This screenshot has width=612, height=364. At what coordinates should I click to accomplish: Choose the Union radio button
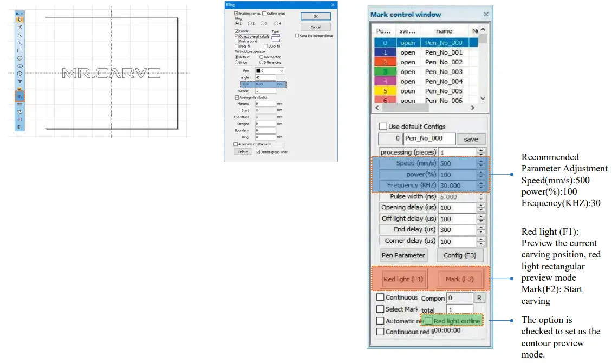[x=237, y=62]
